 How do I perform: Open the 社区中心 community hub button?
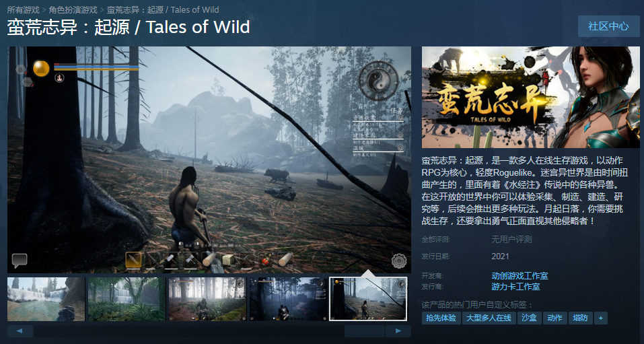(x=608, y=26)
